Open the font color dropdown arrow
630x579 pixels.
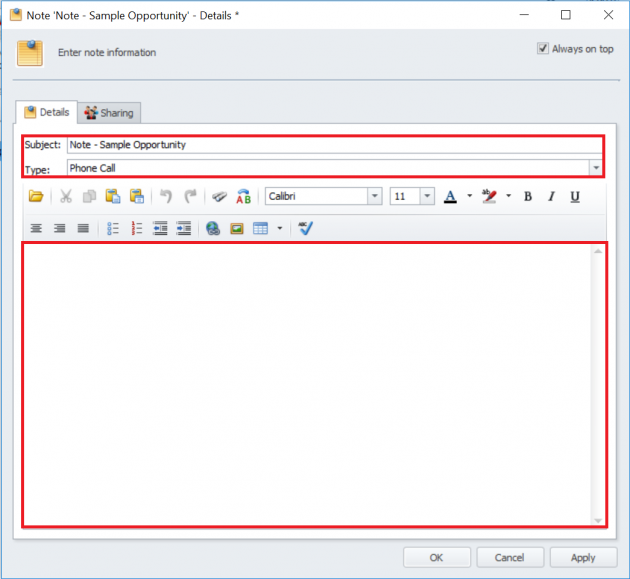pos(470,197)
